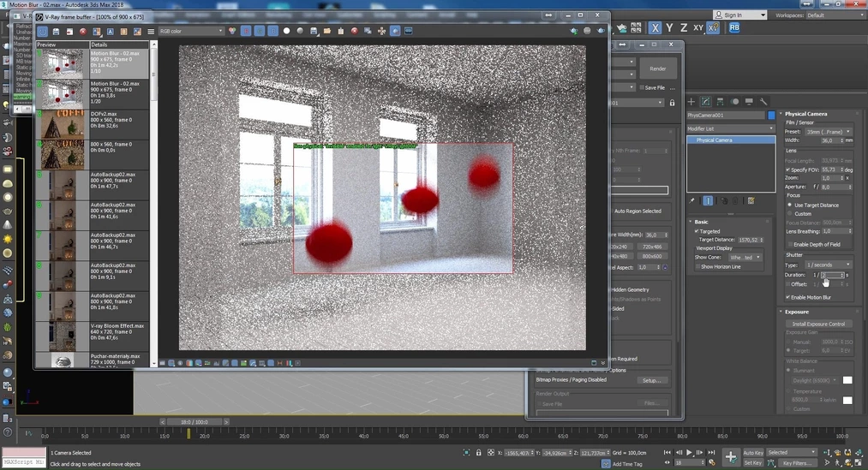Open the Display panel icon

[749, 102]
